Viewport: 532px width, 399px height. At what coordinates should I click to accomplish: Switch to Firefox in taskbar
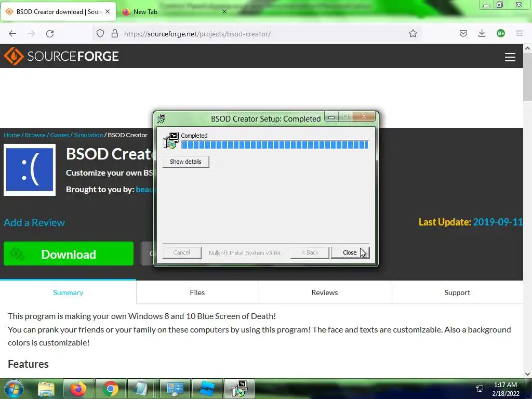78,389
